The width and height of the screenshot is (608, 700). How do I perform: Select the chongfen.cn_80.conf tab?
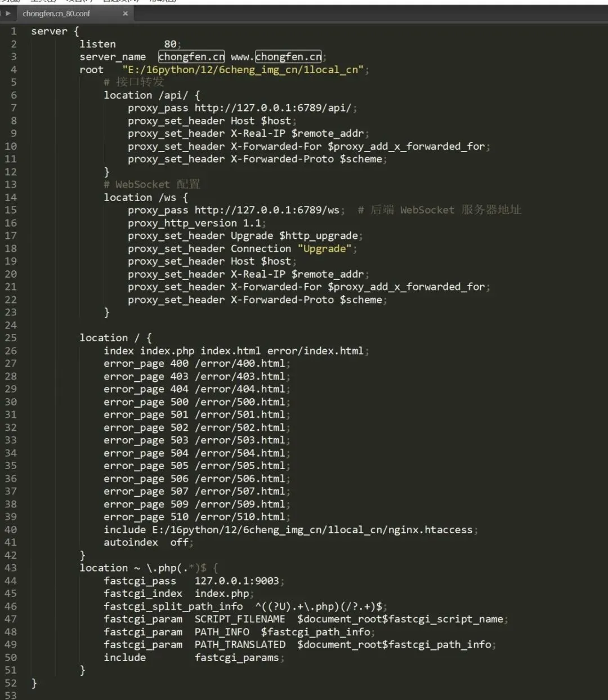point(56,14)
